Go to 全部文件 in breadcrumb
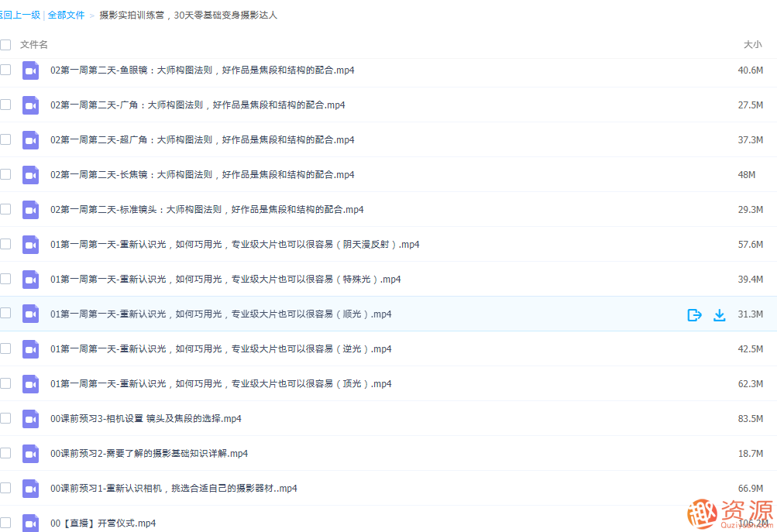This screenshot has width=777, height=532. coord(66,15)
